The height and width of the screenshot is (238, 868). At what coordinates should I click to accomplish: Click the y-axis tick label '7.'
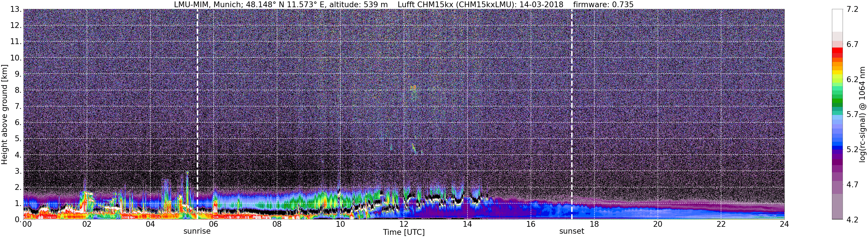pos(18,106)
